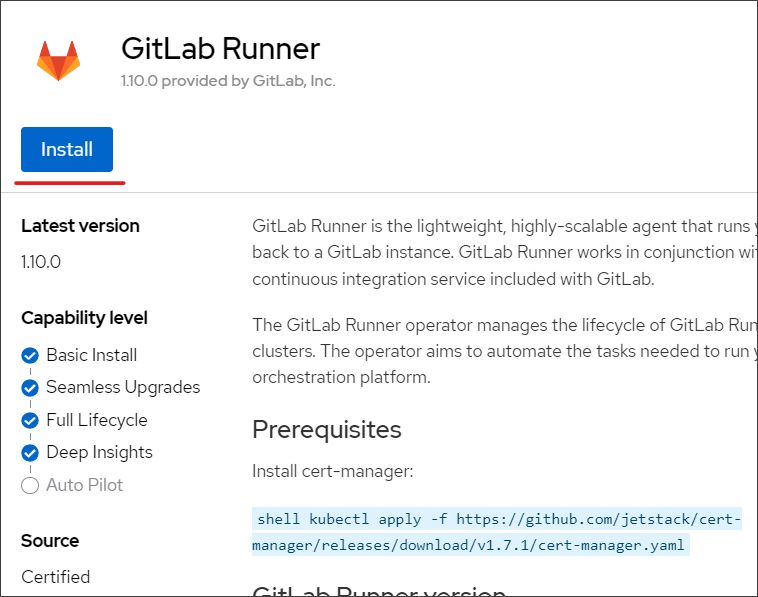Click the Seamless Upgrades checkmark icon
Image resolution: width=758 pixels, height=597 pixels.
tap(30, 388)
